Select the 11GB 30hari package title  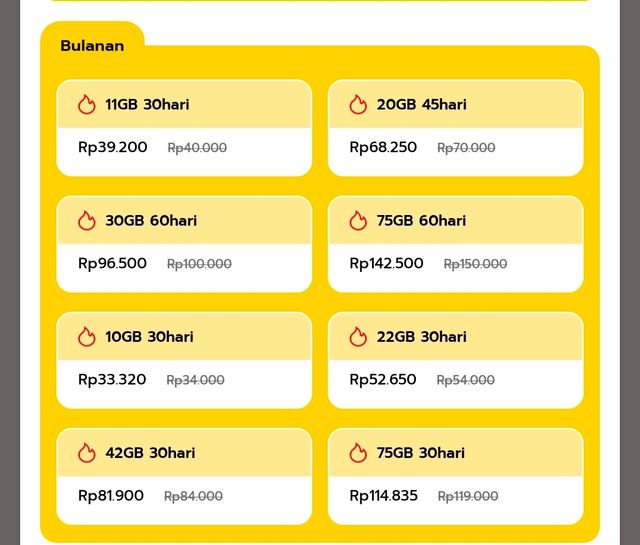(147, 105)
